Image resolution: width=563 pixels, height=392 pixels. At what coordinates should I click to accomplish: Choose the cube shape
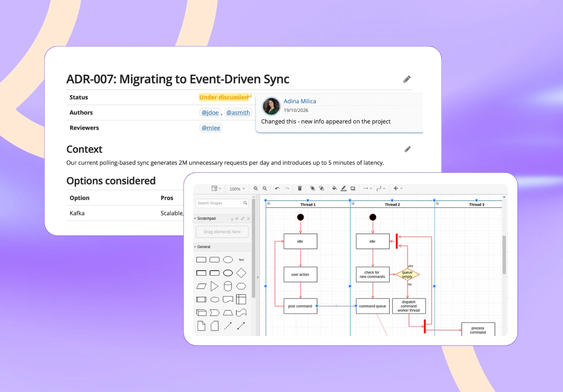coord(201,312)
